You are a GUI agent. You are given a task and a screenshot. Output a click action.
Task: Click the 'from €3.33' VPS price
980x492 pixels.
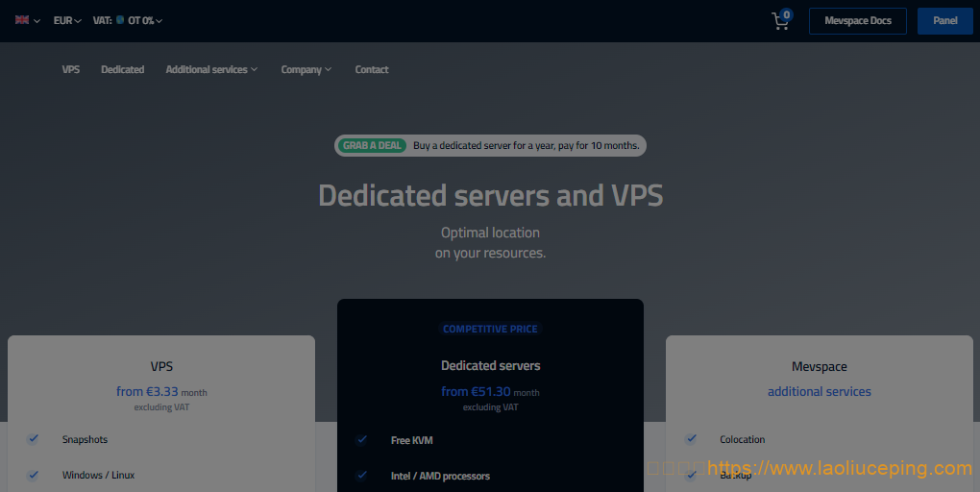click(147, 391)
